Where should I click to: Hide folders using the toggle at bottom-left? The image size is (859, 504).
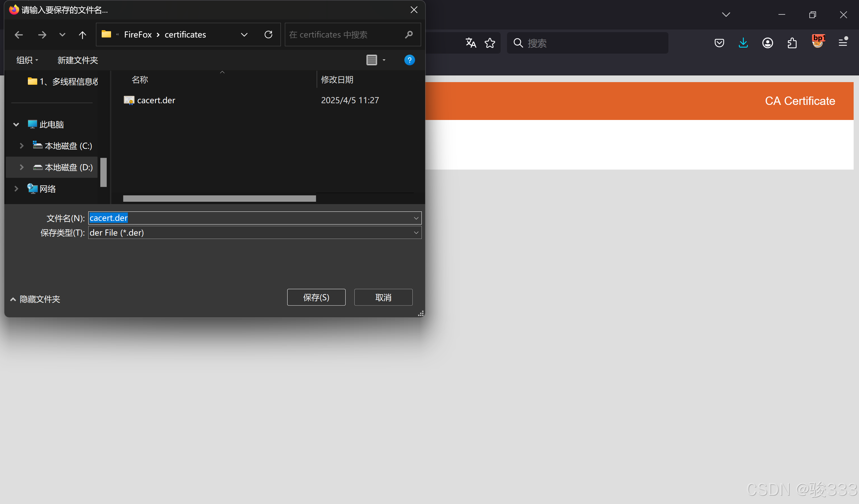(x=36, y=299)
